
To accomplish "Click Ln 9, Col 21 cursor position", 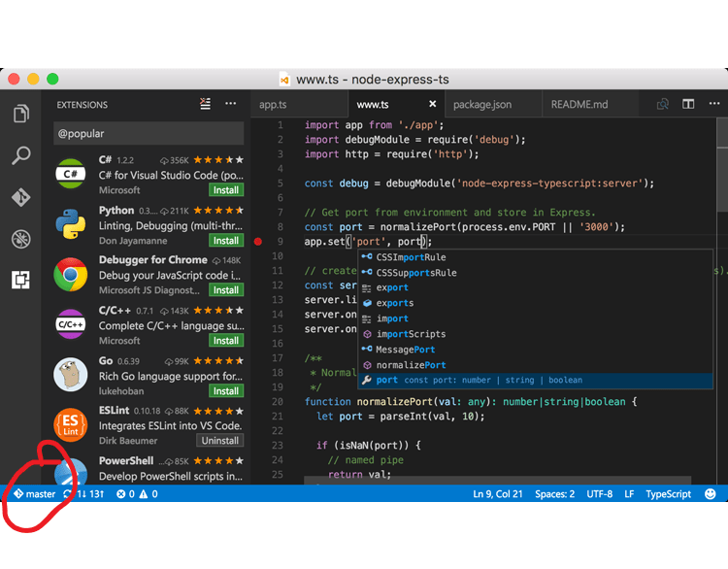I will (x=497, y=494).
